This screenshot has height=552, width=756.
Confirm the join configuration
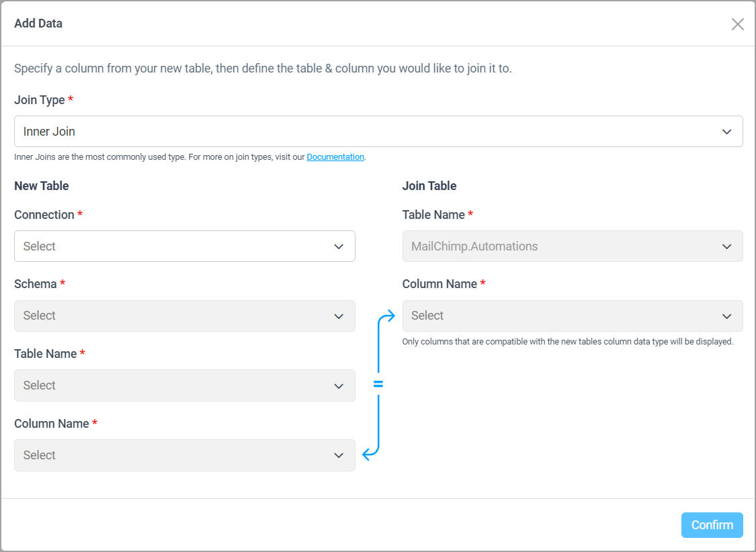pos(712,525)
